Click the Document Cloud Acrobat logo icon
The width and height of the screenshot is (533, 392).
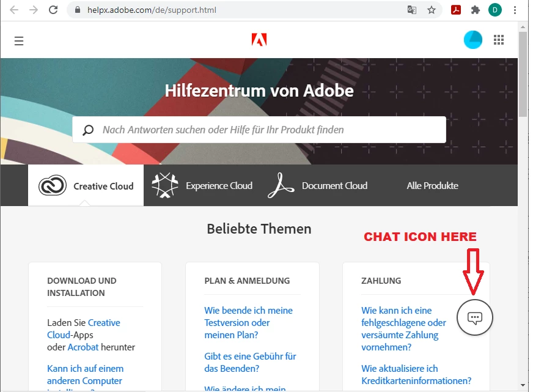click(x=281, y=185)
